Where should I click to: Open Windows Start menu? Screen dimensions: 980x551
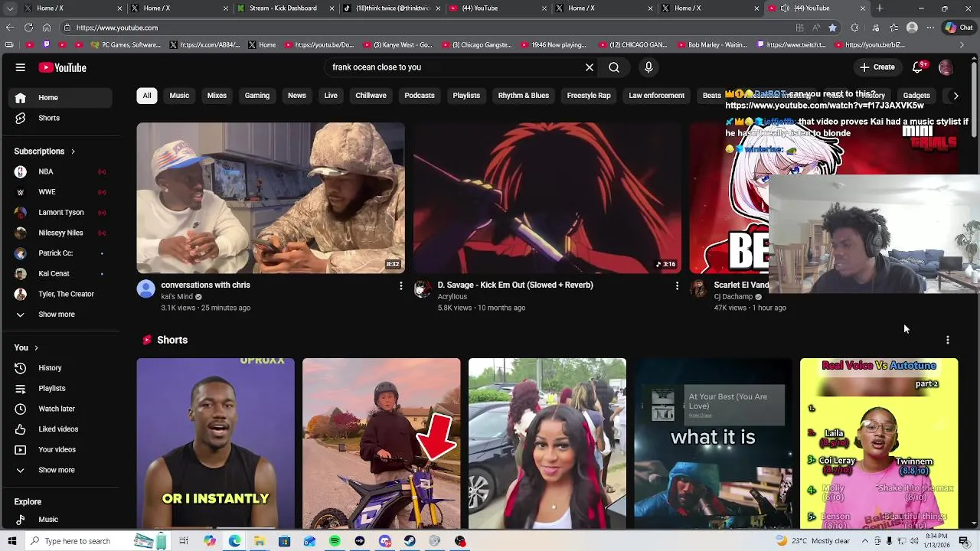coord(12,541)
